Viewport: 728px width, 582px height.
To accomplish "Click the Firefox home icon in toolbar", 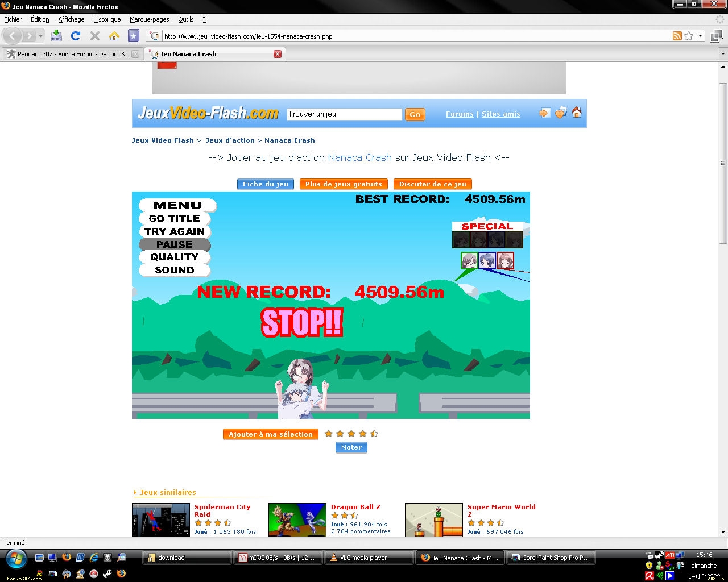I will tap(114, 36).
